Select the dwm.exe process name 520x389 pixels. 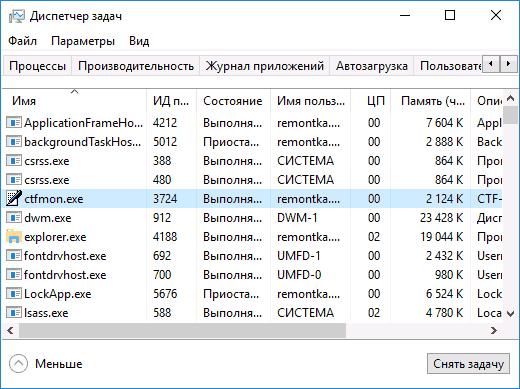pyautogui.click(x=48, y=218)
